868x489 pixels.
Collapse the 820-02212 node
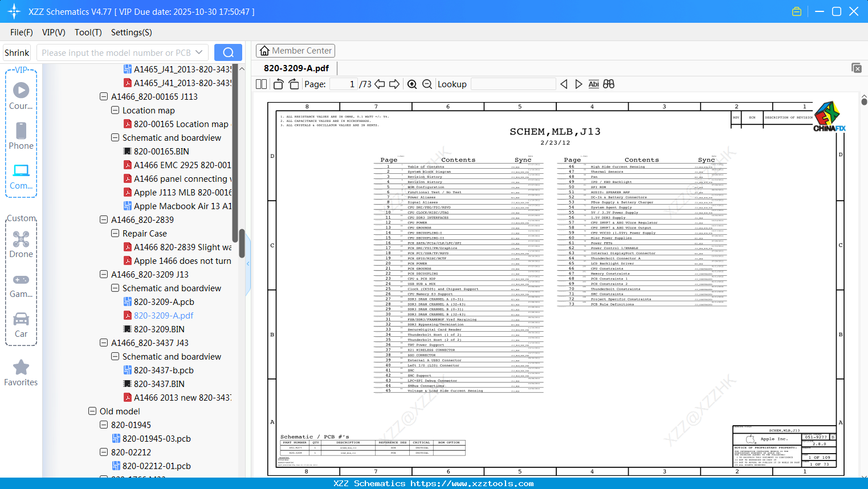click(x=104, y=452)
